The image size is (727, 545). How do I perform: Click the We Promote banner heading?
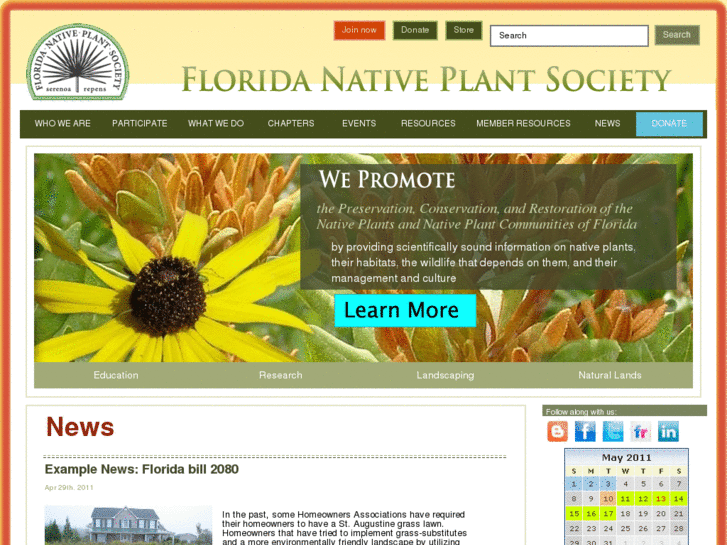click(387, 180)
